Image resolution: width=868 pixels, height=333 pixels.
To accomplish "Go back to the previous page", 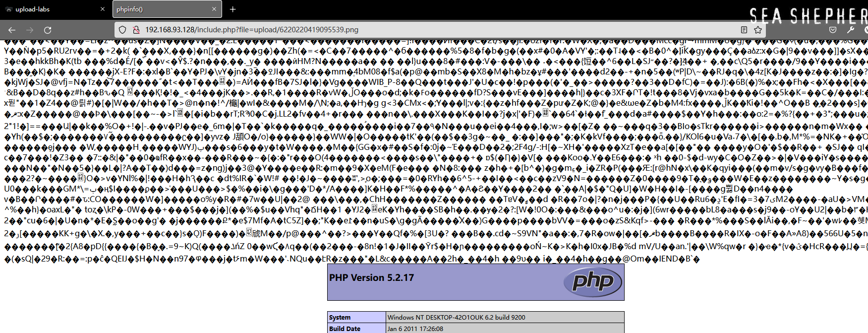I will 12,30.
